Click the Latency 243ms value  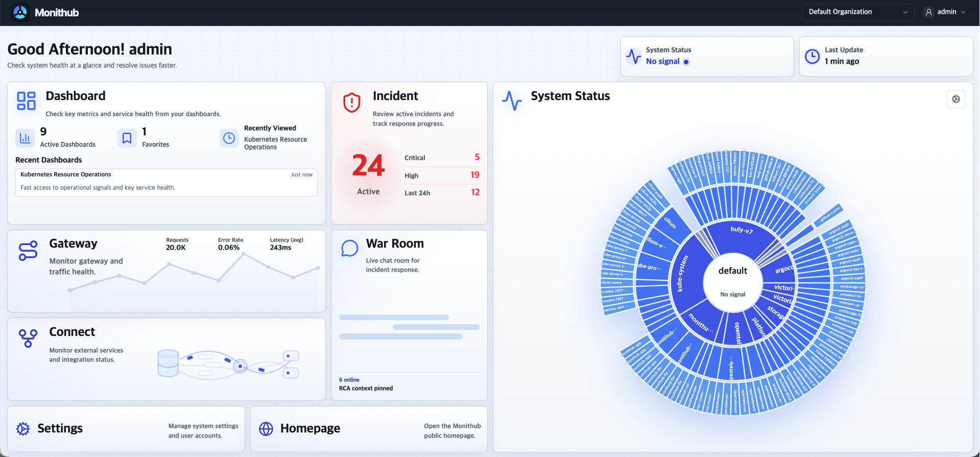tap(280, 248)
